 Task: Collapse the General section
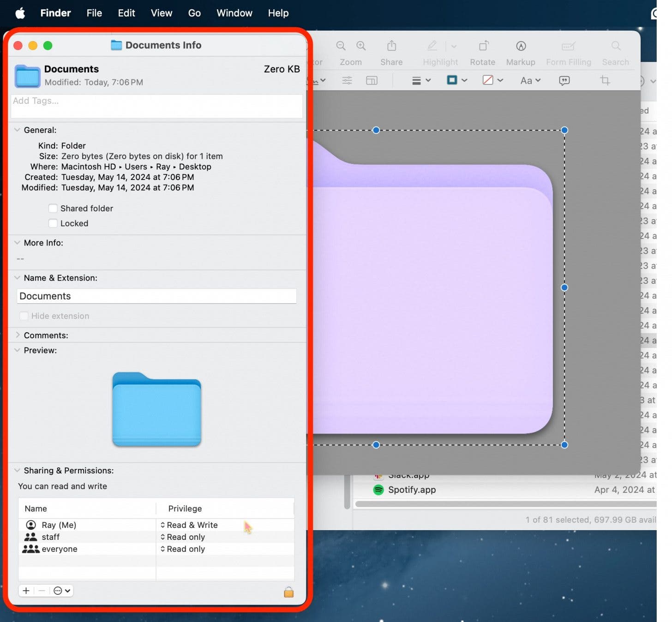[17, 130]
